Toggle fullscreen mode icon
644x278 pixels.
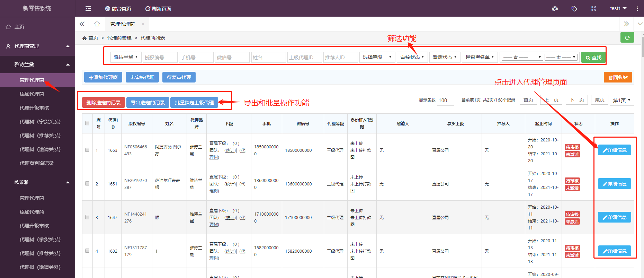[594, 9]
